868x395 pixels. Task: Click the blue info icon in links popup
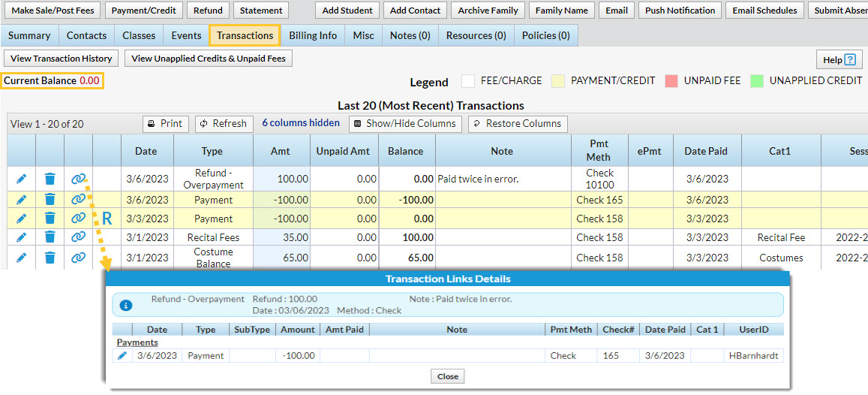click(x=126, y=305)
